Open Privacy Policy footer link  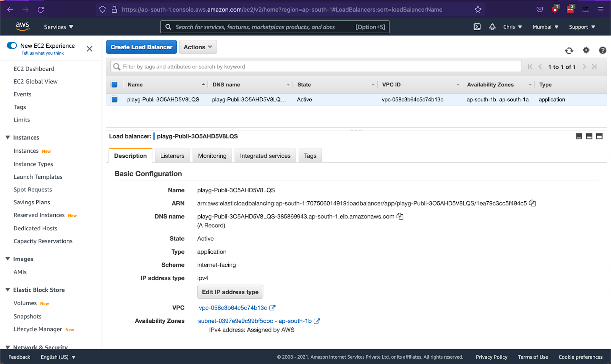[491, 357]
